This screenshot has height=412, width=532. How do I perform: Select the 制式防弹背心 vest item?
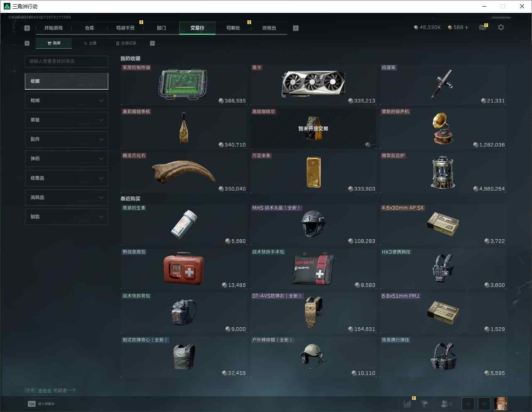pyautogui.click(x=183, y=357)
